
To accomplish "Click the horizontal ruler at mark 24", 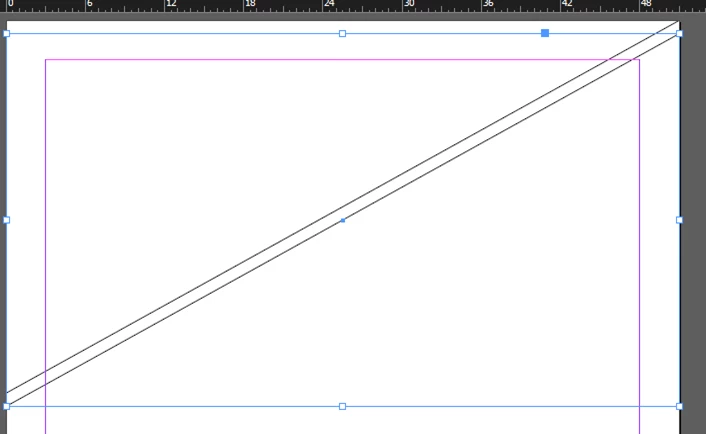I will click(x=329, y=4).
